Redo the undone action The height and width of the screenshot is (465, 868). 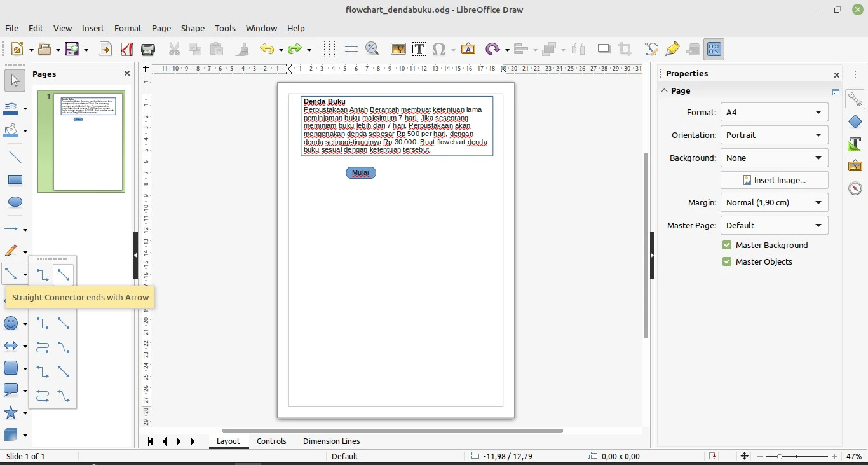(x=294, y=49)
